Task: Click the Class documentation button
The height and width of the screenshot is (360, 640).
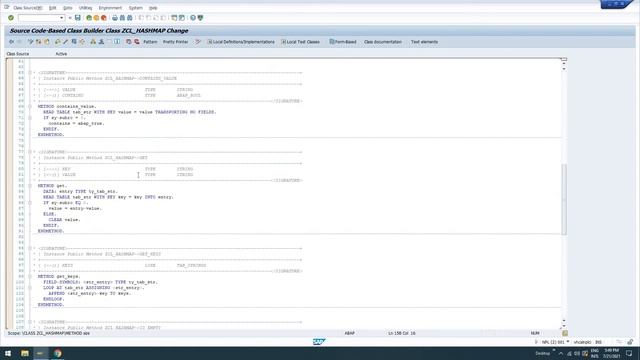Action: [x=383, y=42]
